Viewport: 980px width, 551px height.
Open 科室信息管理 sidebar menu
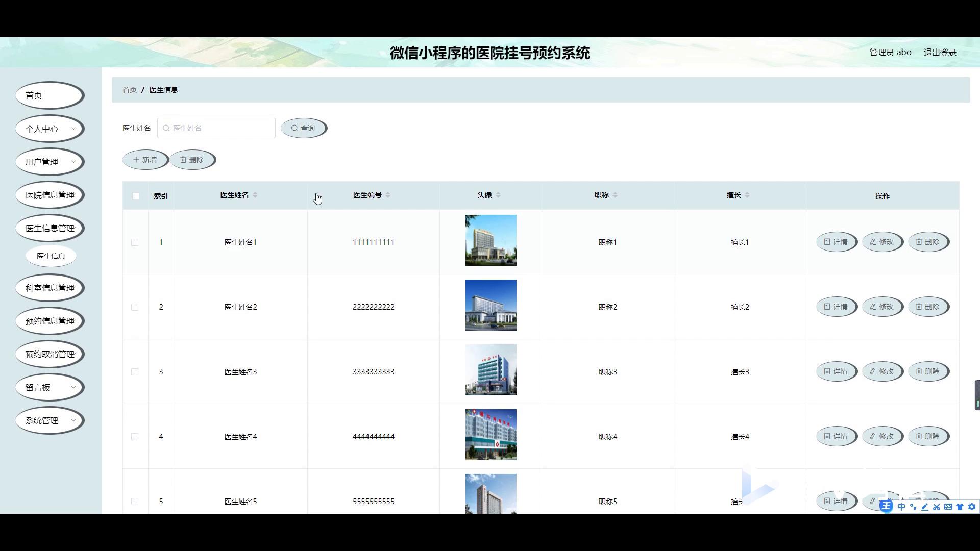click(x=50, y=288)
